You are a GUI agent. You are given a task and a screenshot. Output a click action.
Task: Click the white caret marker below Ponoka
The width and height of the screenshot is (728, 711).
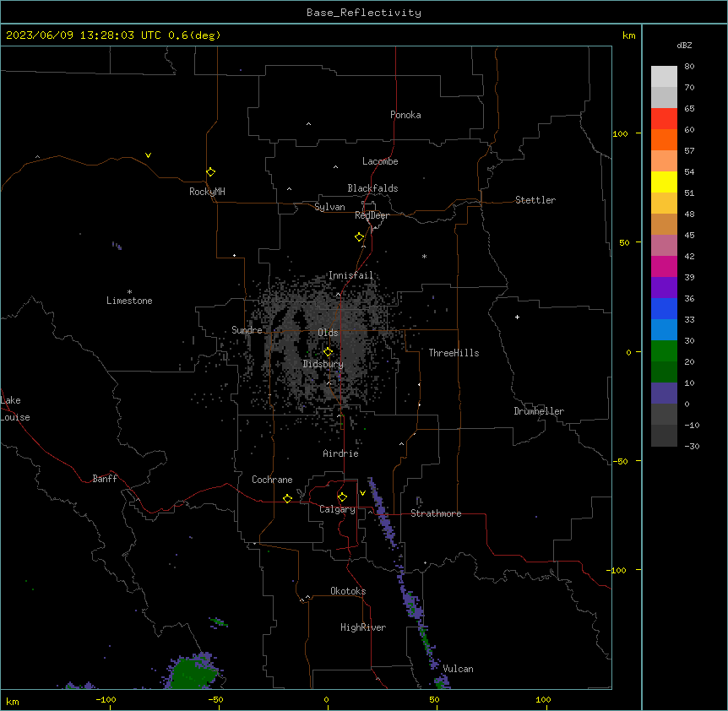click(x=308, y=124)
